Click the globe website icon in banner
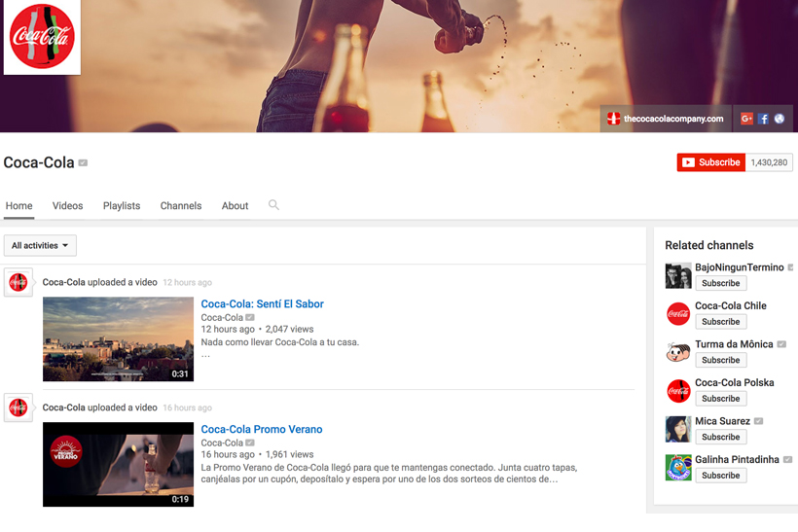The height and width of the screenshot is (532, 798). pos(780,119)
